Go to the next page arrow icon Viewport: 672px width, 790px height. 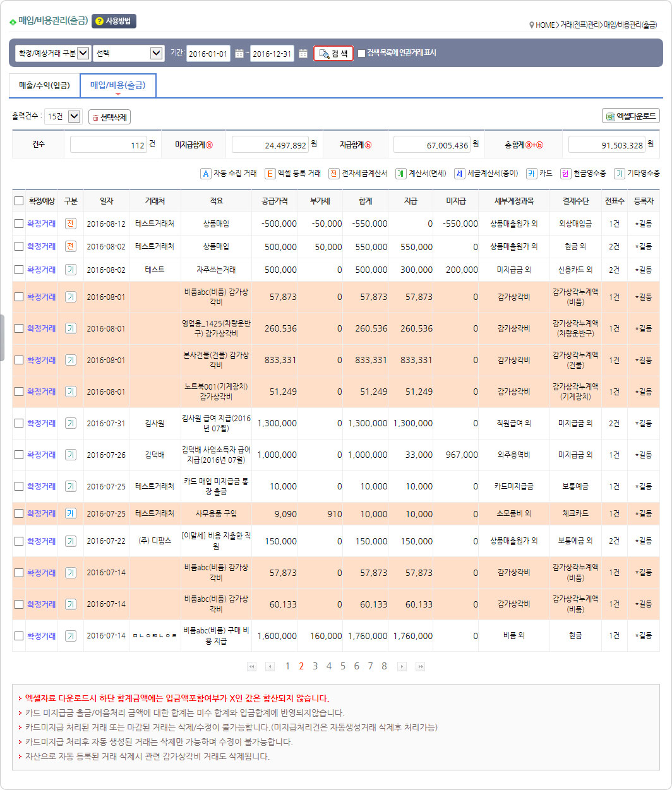click(x=402, y=666)
